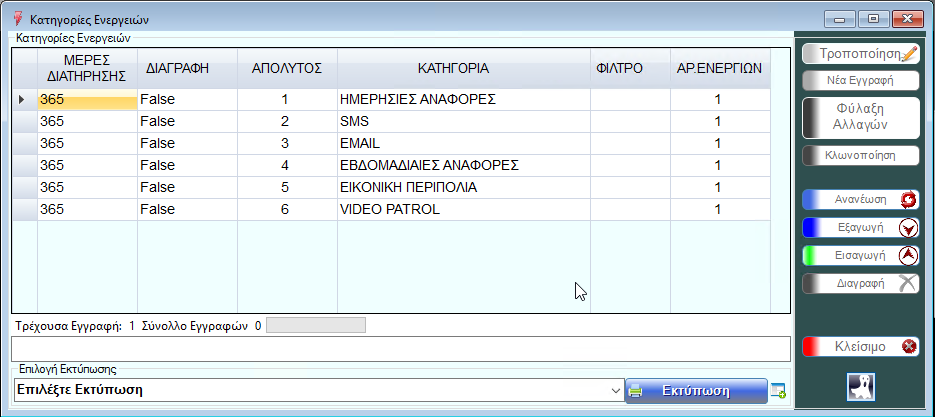935x417 pixels.
Task: Click the ghost icon below Κλείσιμο
Action: 861,386
